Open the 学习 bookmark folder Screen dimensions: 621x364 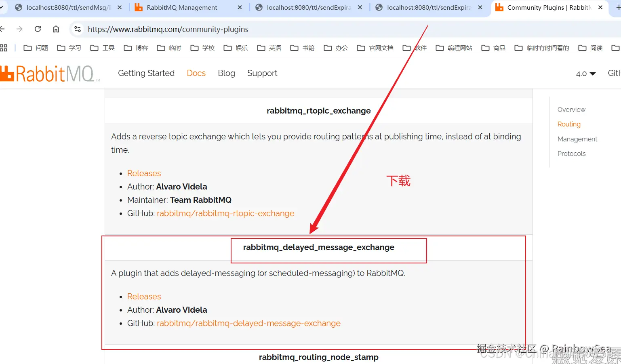point(69,48)
